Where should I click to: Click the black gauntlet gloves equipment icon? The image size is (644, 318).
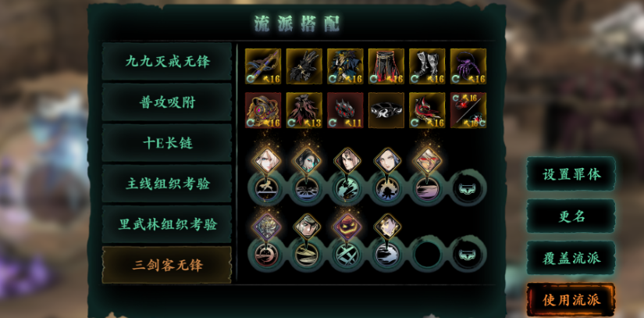(x=304, y=66)
